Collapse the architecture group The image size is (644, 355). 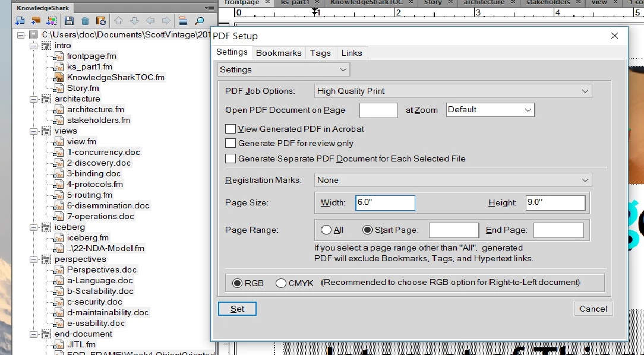click(34, 99)
